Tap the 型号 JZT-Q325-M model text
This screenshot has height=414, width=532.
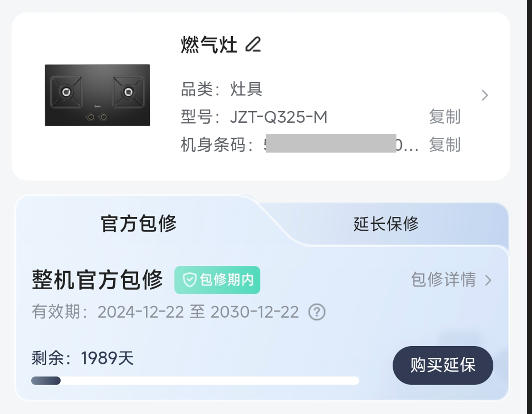[x=254, y=117]
